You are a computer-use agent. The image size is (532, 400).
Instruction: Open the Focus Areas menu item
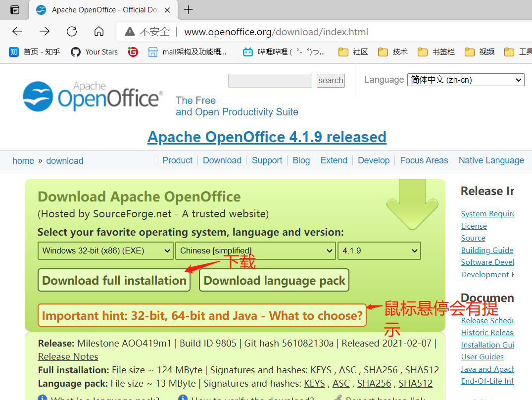click(424, 160)
